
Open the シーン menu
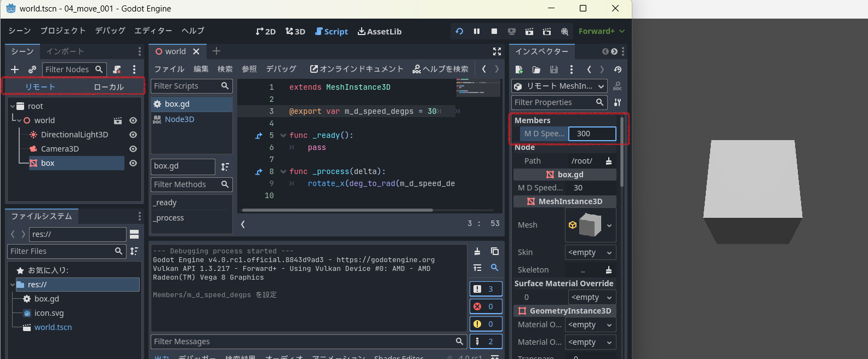(x=20, y=31)
